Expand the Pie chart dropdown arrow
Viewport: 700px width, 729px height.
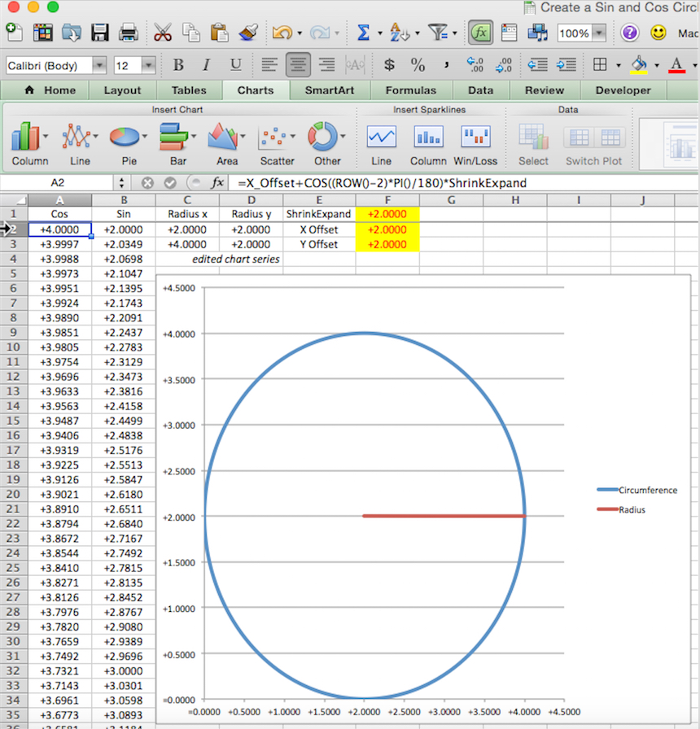pyautogui.click(x=145, y=136)
